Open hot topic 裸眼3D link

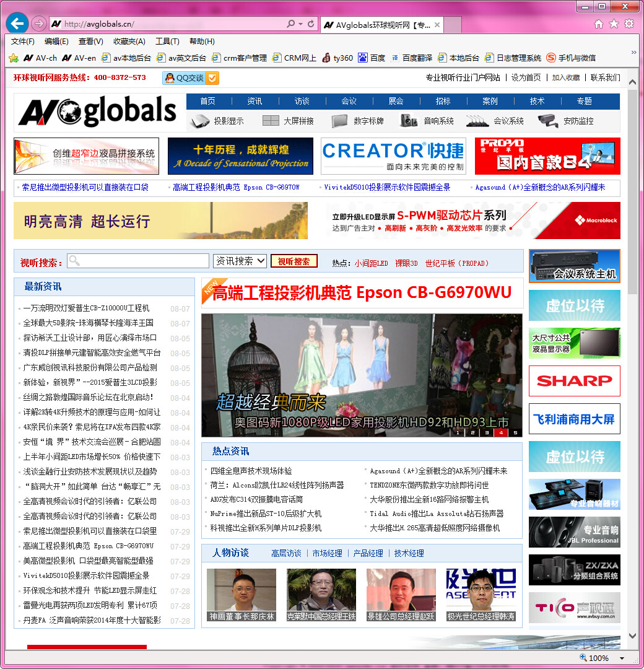[406, 263]
